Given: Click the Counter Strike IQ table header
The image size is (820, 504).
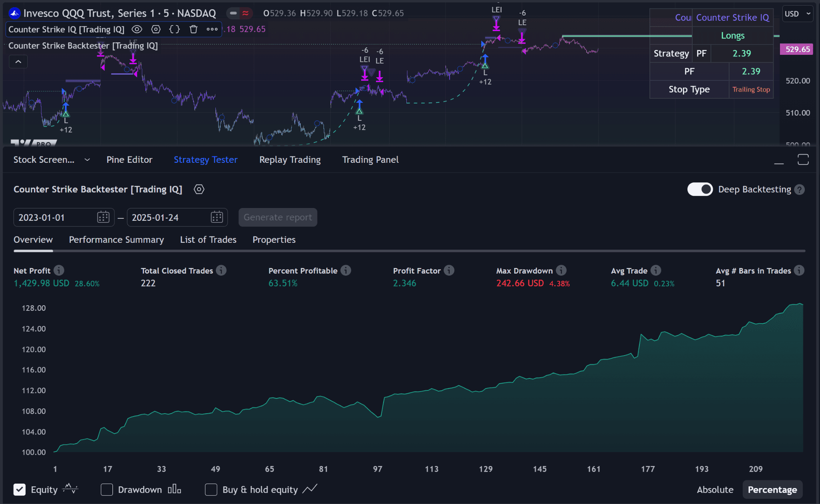Looking at the screenshot, I should (732, 18).
